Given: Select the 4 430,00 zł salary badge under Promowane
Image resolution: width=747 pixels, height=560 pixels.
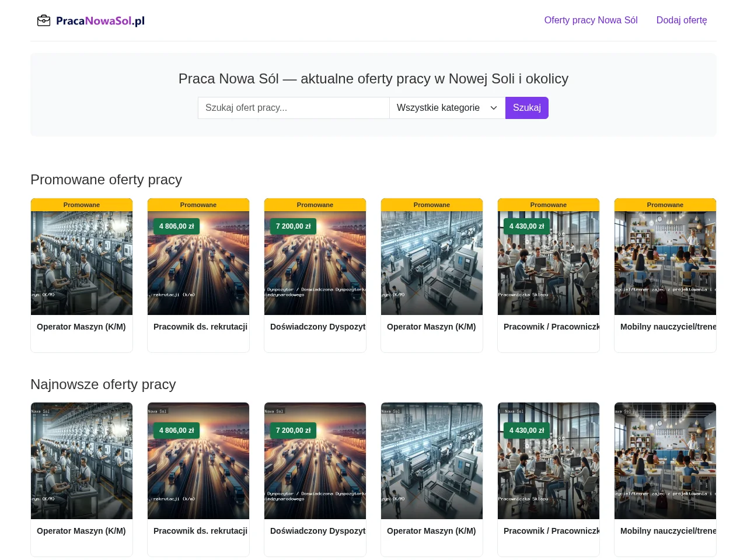Looking at the screenshot, I should (526, 226).
